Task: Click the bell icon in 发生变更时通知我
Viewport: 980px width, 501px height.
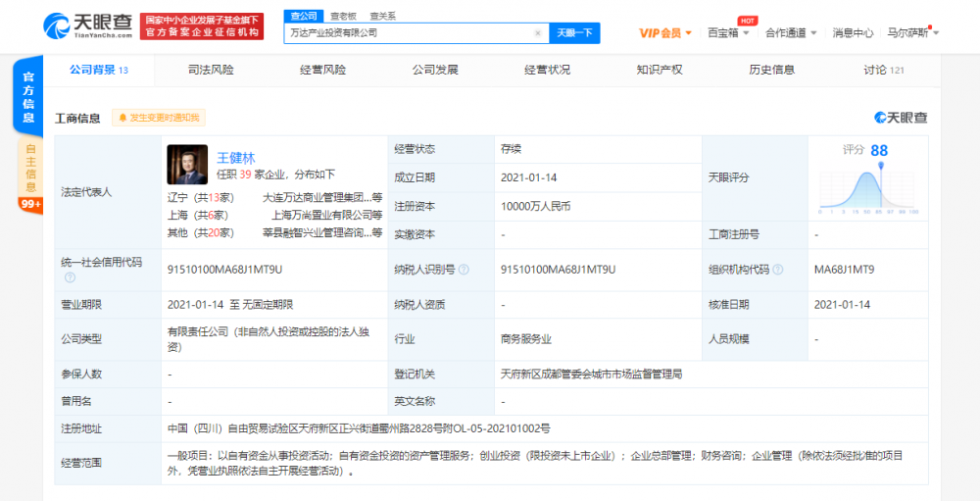Action: point(122,118)
